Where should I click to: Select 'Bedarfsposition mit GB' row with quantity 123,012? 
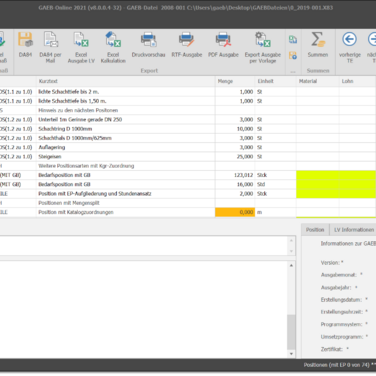click(64, 175)
